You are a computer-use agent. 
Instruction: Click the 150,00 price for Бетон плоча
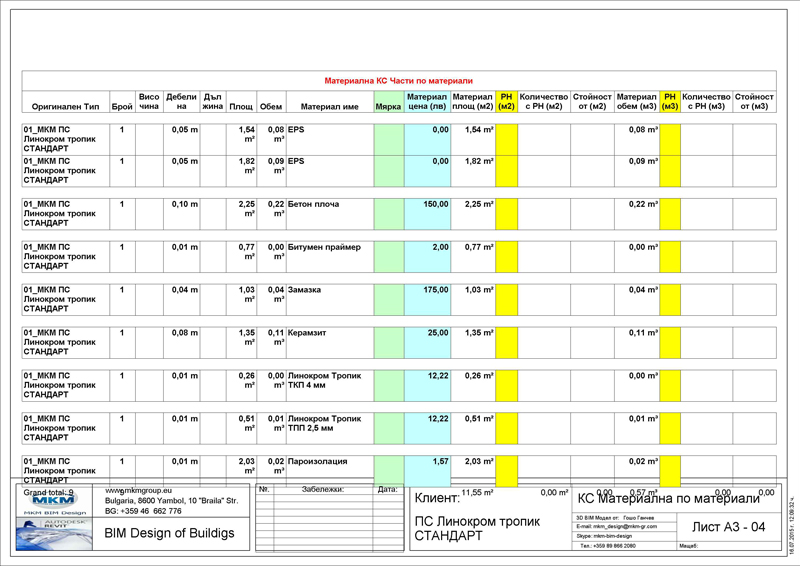436,204
